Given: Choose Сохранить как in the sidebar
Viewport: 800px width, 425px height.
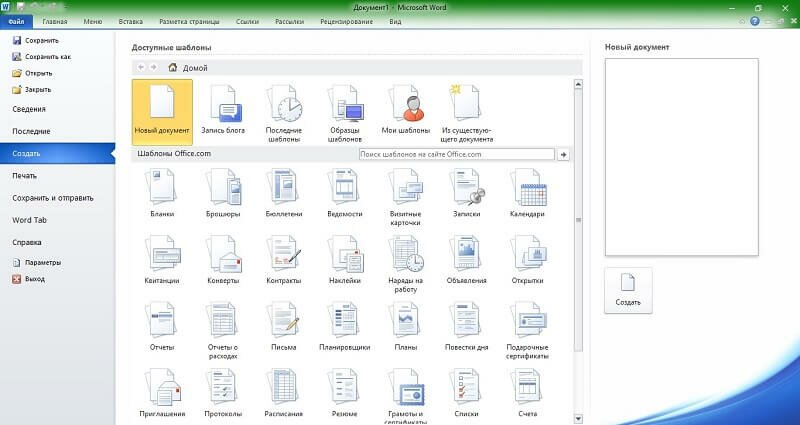Looking at the screenshot, I should point(42,57).
